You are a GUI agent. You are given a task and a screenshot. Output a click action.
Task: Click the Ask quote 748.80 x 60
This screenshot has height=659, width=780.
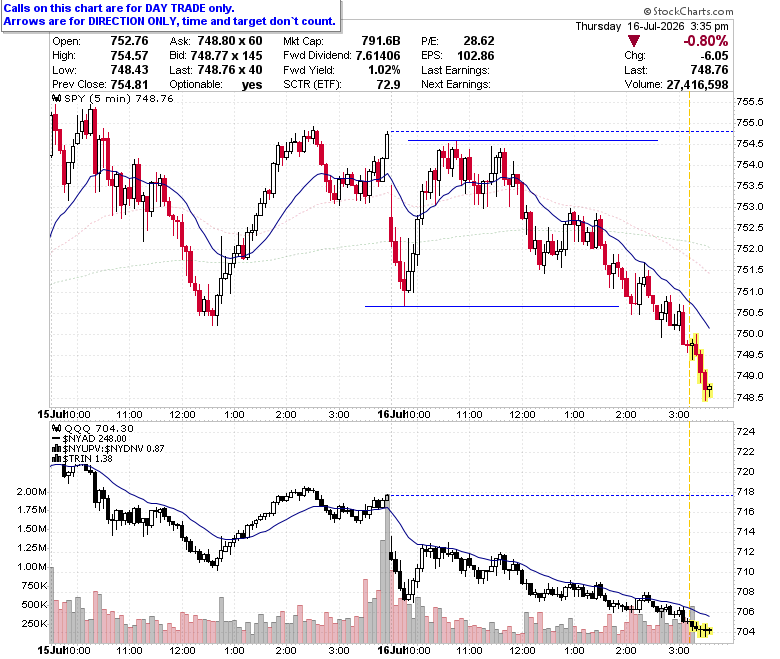pos(230,41)
